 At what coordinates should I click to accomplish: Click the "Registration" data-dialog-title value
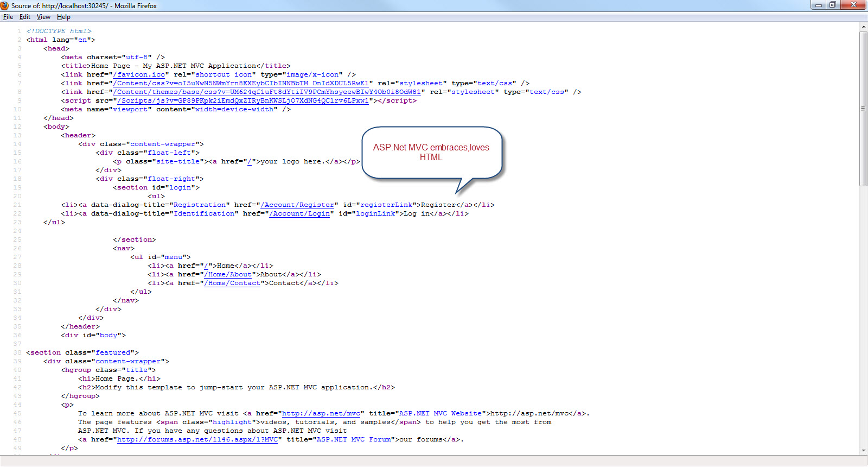coord(200,205)
